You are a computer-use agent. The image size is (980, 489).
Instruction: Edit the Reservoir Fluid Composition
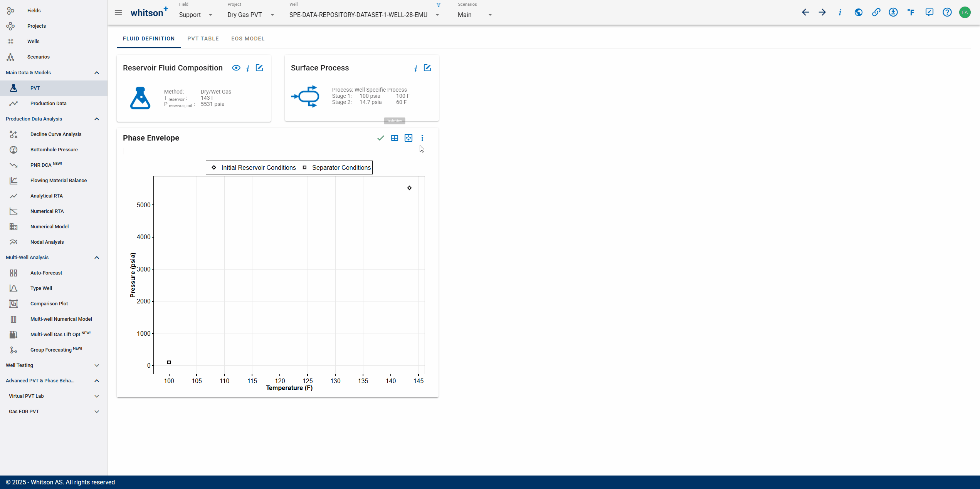[259, 68]
